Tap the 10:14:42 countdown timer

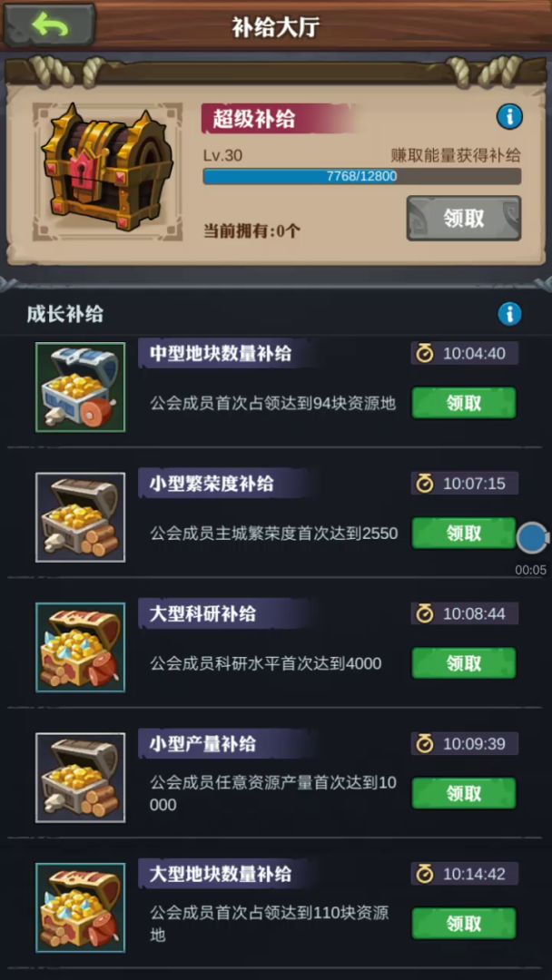[465, 873]
